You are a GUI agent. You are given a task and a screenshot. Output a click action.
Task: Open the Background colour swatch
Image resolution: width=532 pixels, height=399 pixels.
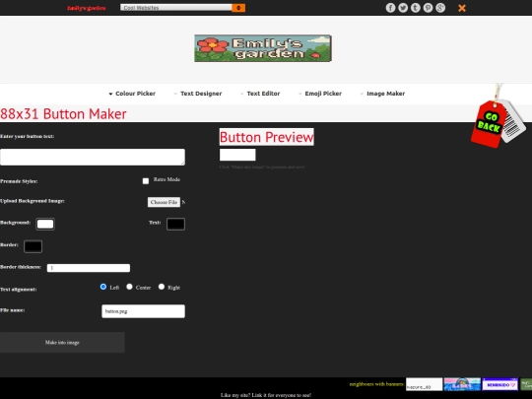(x=45, y=224)
